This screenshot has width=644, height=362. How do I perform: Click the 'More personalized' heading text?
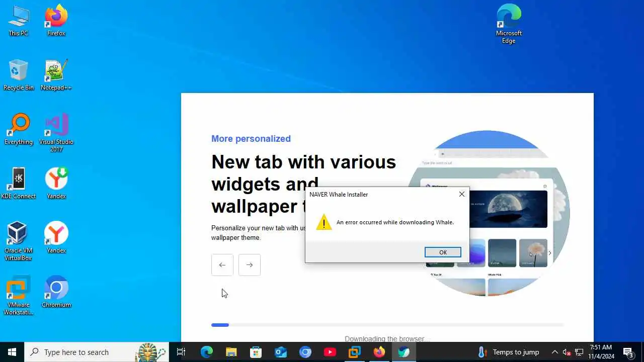pyautogui.click(x=251, y=139)
